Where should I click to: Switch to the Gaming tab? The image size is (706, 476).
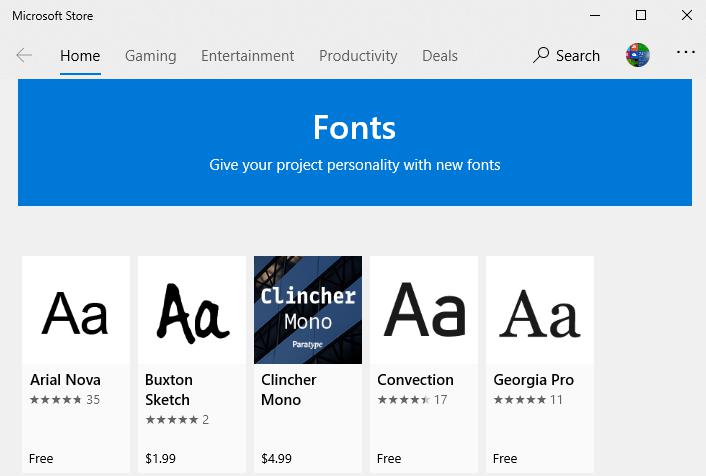click(x=151, y=56)
